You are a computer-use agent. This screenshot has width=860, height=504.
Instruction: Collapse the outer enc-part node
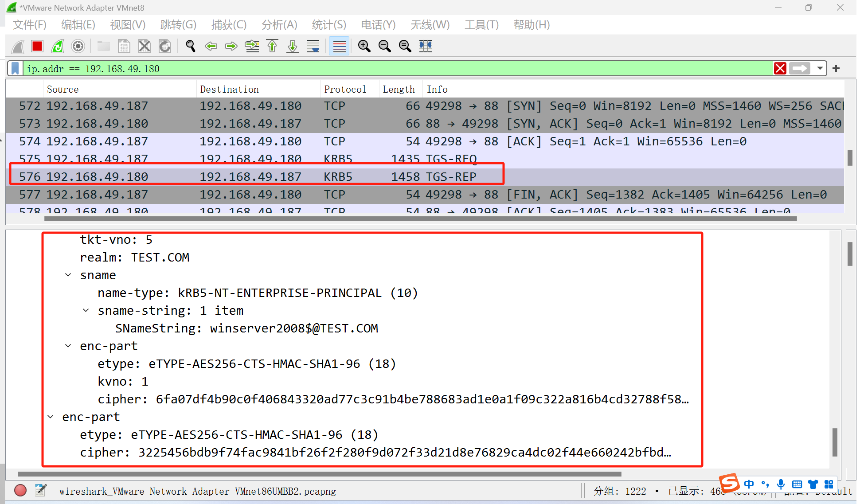point(51,417)
